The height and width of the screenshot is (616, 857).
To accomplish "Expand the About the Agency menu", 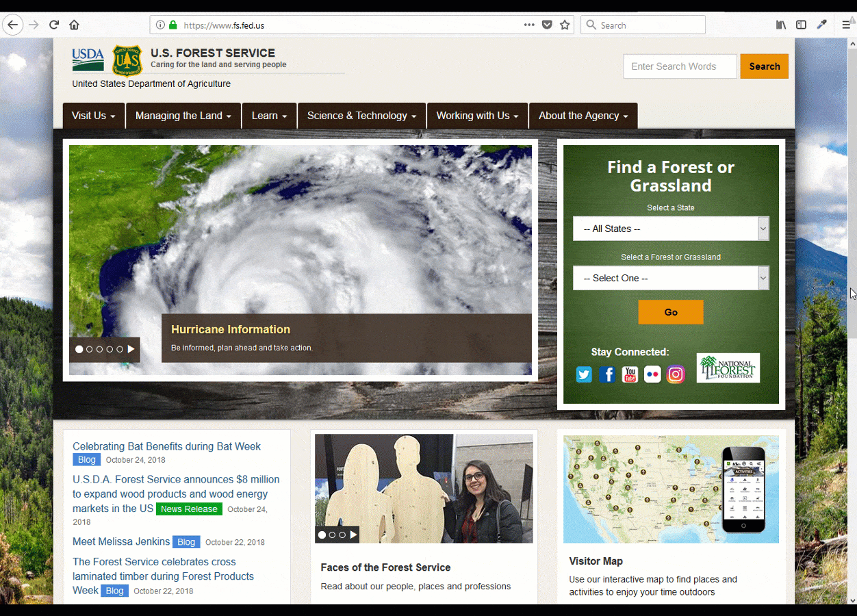I will coord(583,116).
